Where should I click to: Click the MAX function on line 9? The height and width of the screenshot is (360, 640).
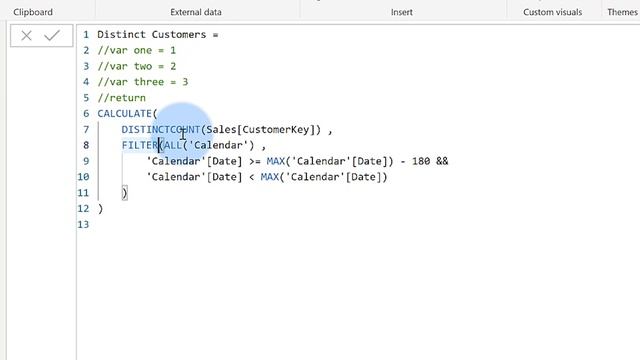pyautogui.click(x=276, y=161)
